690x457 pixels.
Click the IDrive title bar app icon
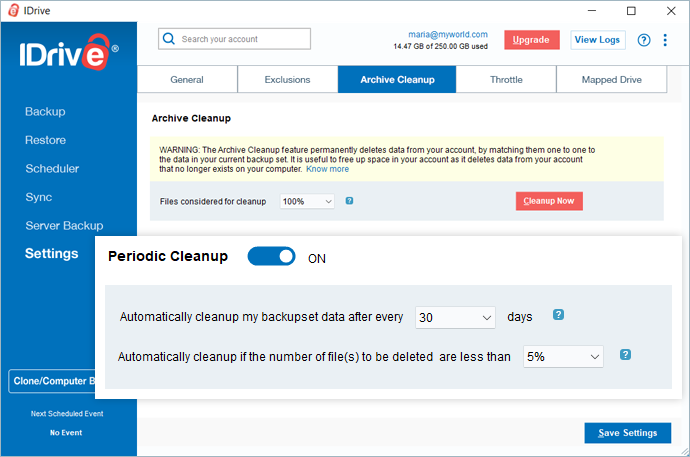click(x=14, y=10)
